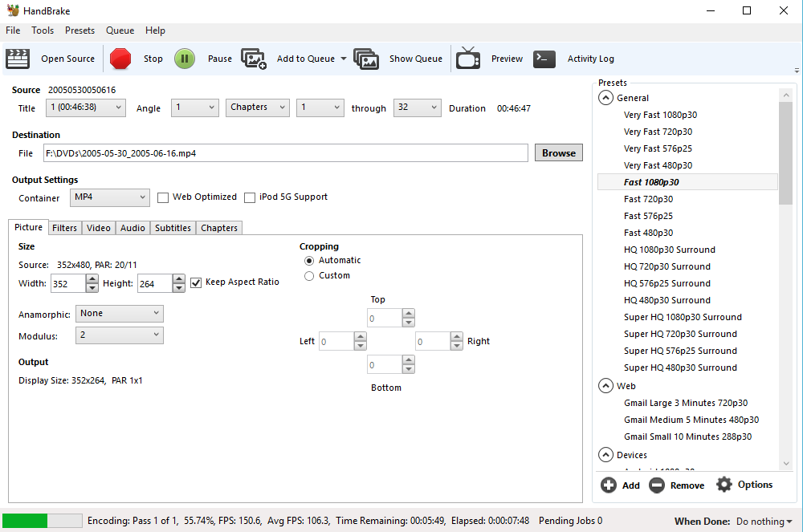Switch to the Video tab
The height and width of the screenshot is (532, 803).
pos(98,228)
